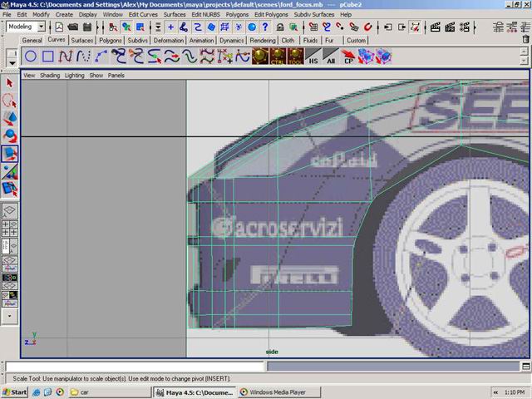
Task: Switch to four view layout
Action: pyautogui.click(x=10, y=229)
